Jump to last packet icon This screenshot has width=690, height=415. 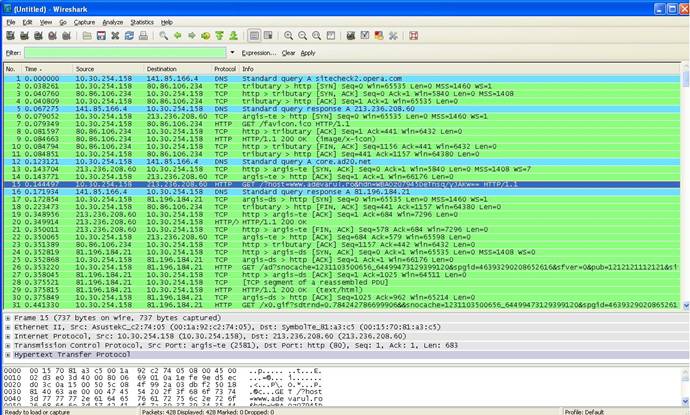point(234,36)
